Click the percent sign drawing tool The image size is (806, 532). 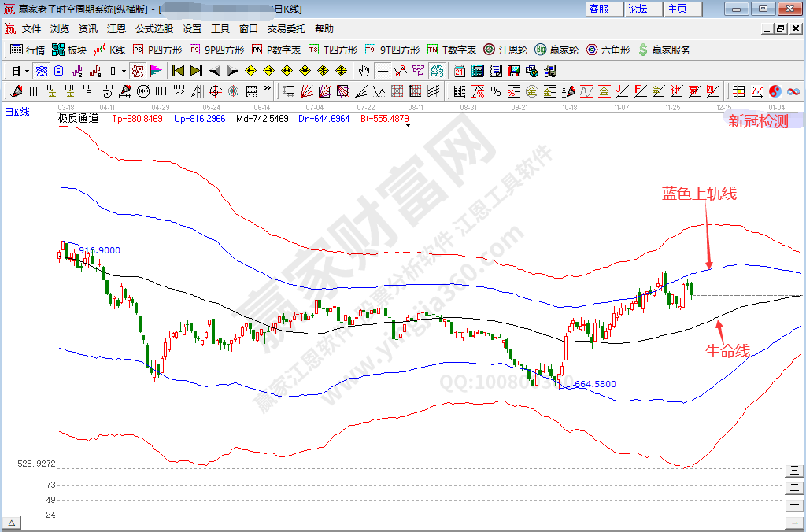(496, 91)
